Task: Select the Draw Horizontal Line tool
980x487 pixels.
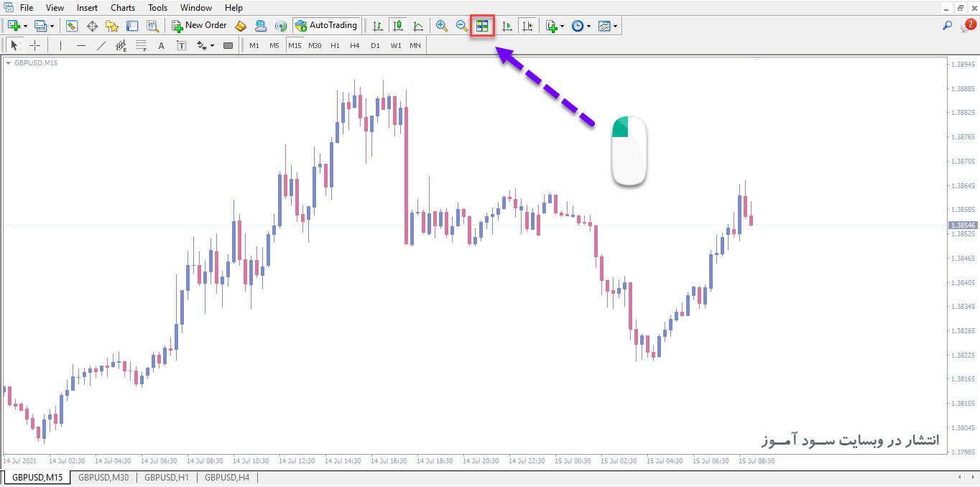Action: point(80,45)
